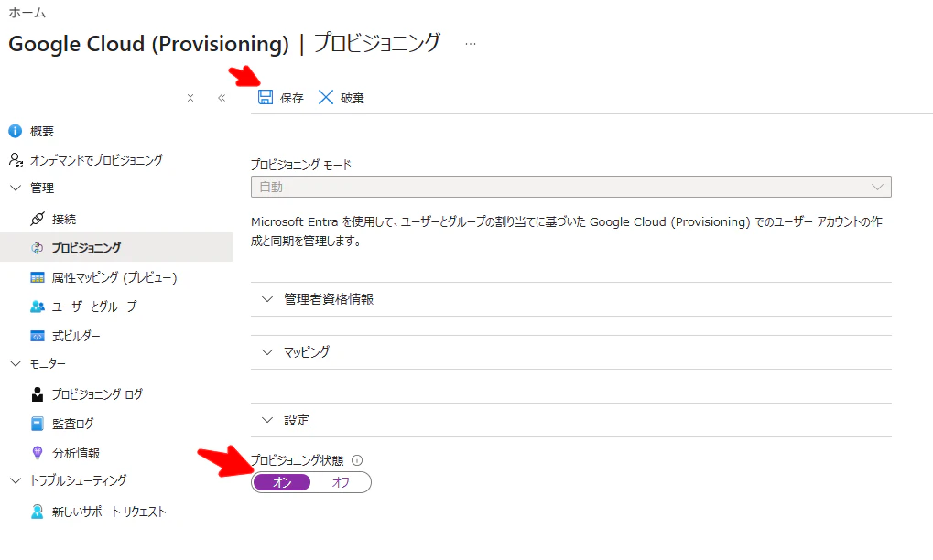This screenshot has width=933, height=560.
Task: Switch provisioning status to オン
Action: [282, 482]
